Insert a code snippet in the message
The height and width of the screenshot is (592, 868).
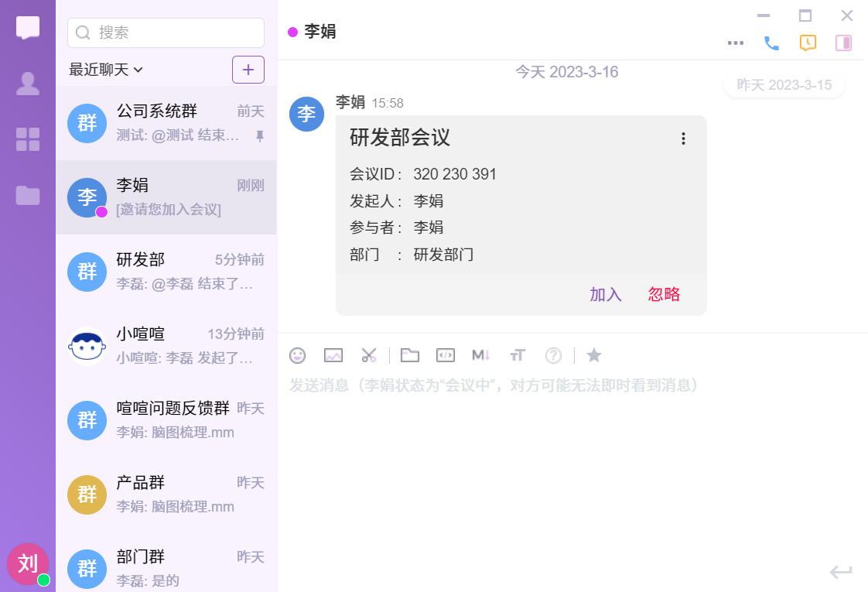(x=446, y=355)
